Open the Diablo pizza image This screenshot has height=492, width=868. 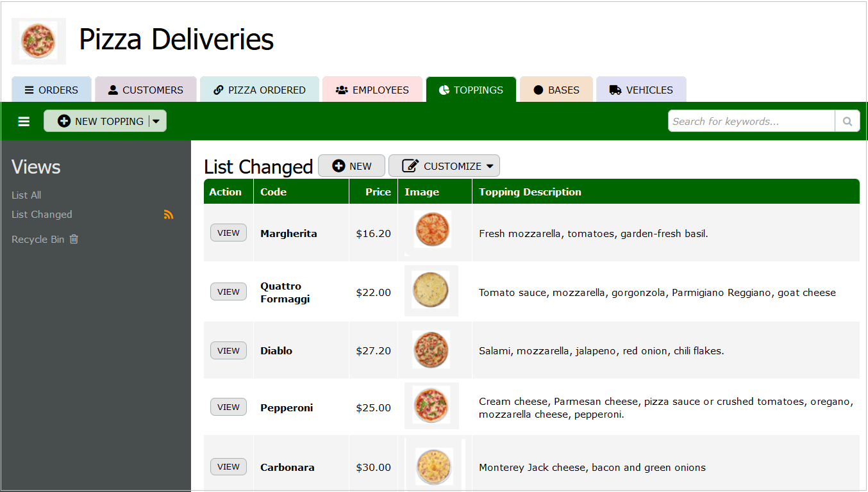(x=431, y=350)
